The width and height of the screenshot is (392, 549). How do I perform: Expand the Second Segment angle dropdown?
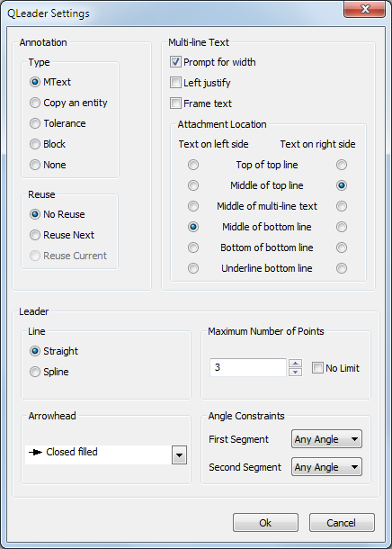(326, 467)
